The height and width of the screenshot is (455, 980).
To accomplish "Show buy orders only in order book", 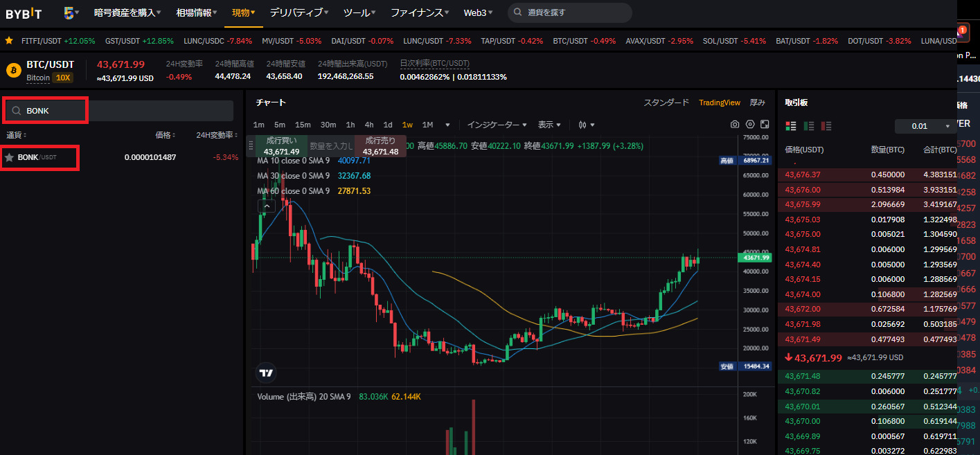I will [808, 126].
